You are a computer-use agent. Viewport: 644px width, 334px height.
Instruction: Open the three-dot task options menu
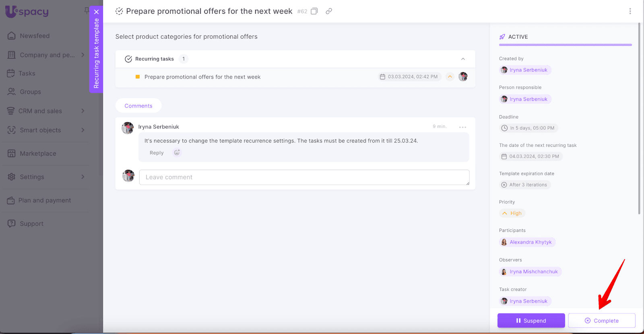630,11
